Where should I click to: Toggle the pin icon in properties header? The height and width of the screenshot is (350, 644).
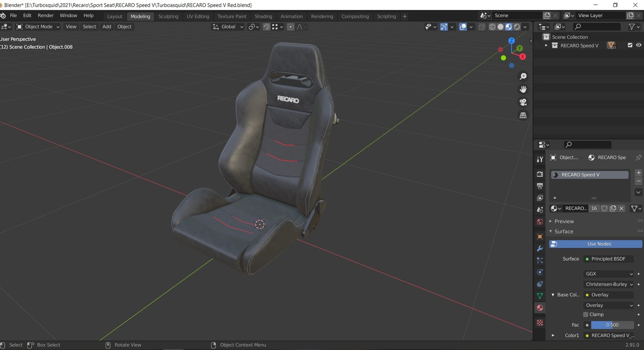pyautogui.click(x=638, y=157)
